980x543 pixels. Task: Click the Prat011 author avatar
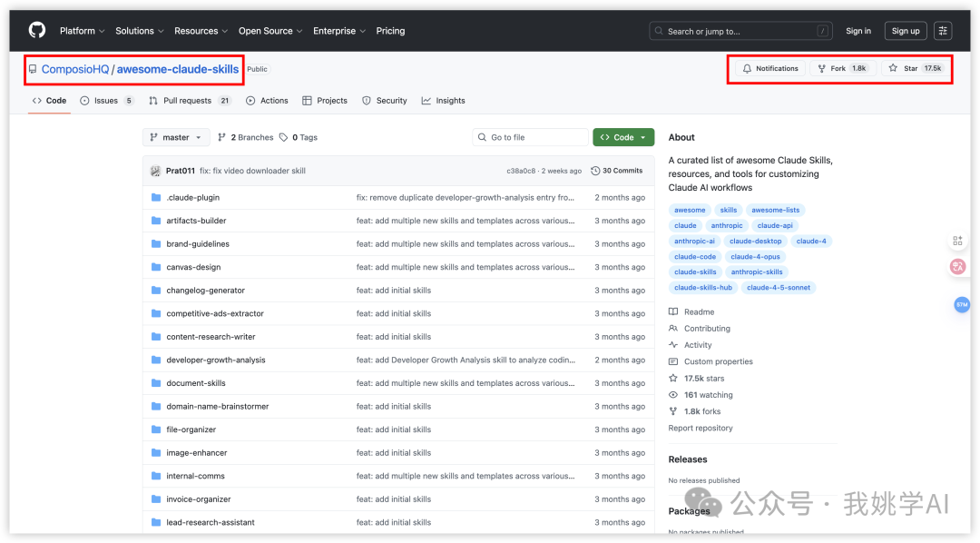click(x=156, y=171)
